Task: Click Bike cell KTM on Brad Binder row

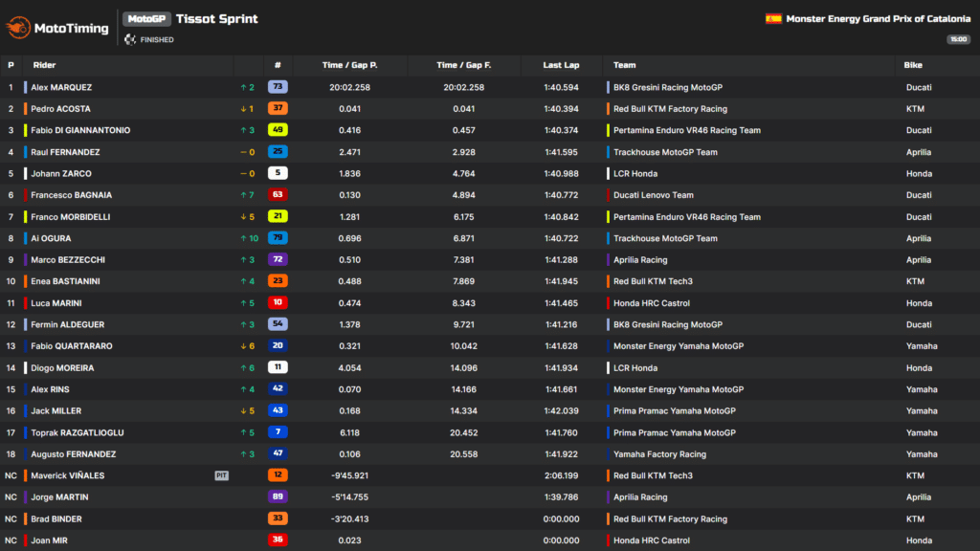Action: click(915, 519)
